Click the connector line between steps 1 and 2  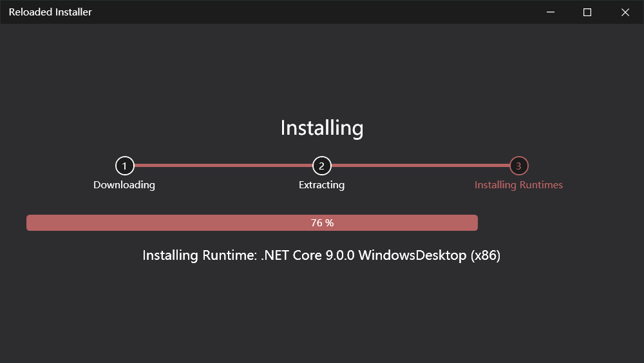(x=223, y=166)
